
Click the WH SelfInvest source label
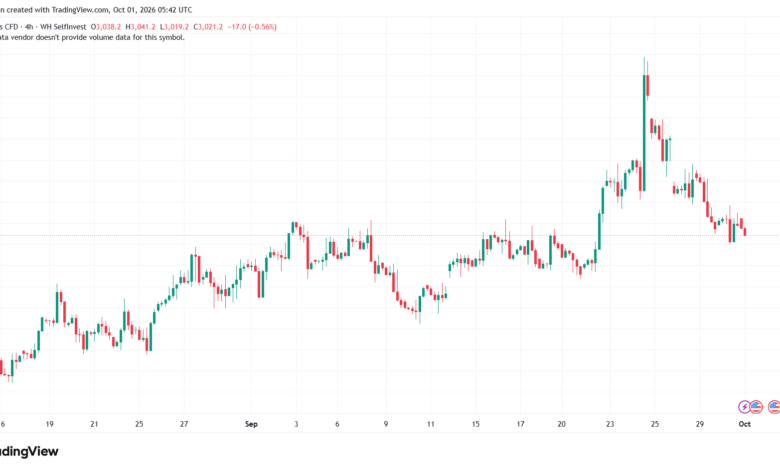tap(63, 27)
